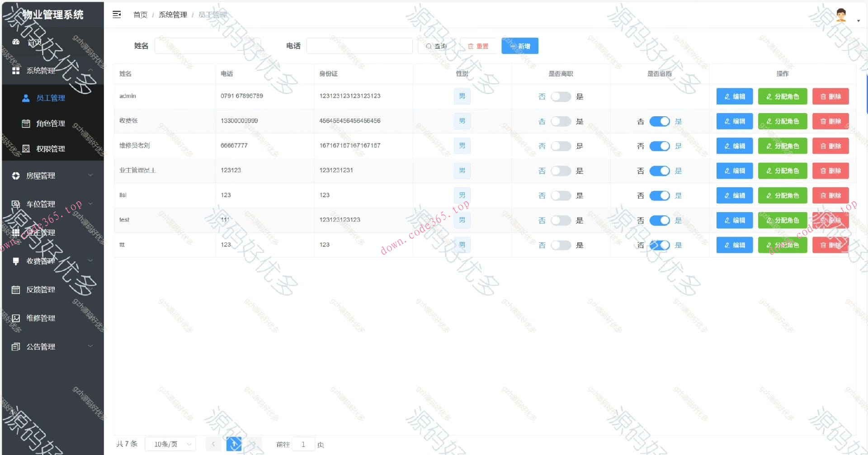Screen dimensions: 868x455
Task: Select phone number 13300009999
Action: click(239, 121)
